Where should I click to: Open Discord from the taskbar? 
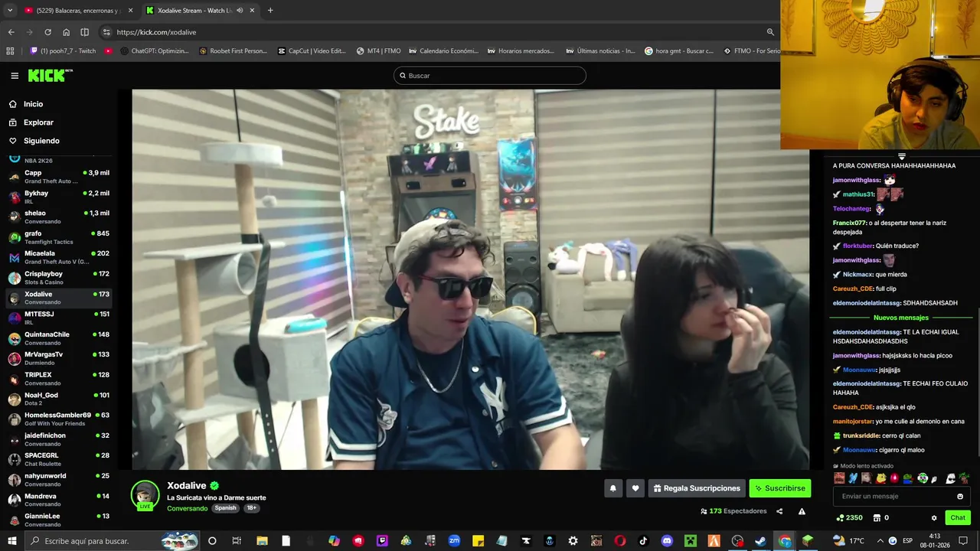point(667,541)
